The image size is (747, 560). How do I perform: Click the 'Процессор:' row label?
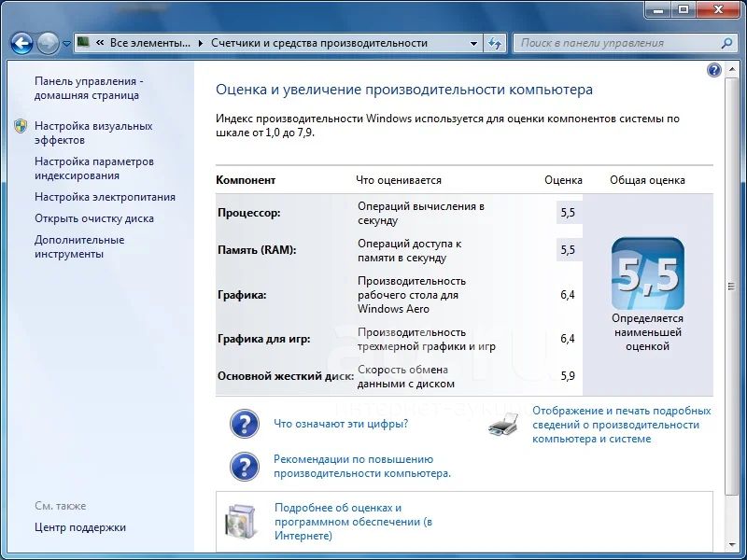pos(248,213)
